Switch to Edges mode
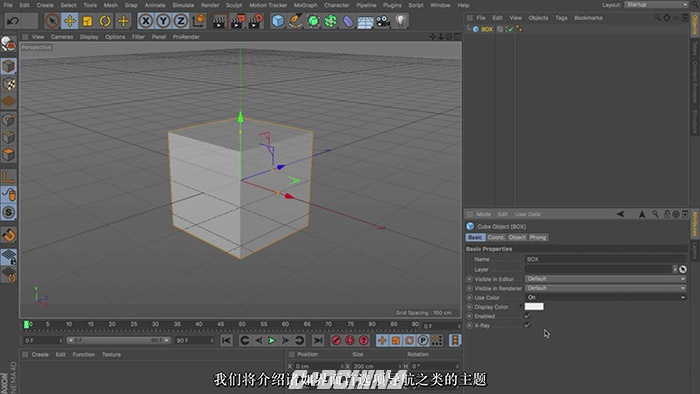The height and width of the screenshot is (394, 700). tap(8, 137)
